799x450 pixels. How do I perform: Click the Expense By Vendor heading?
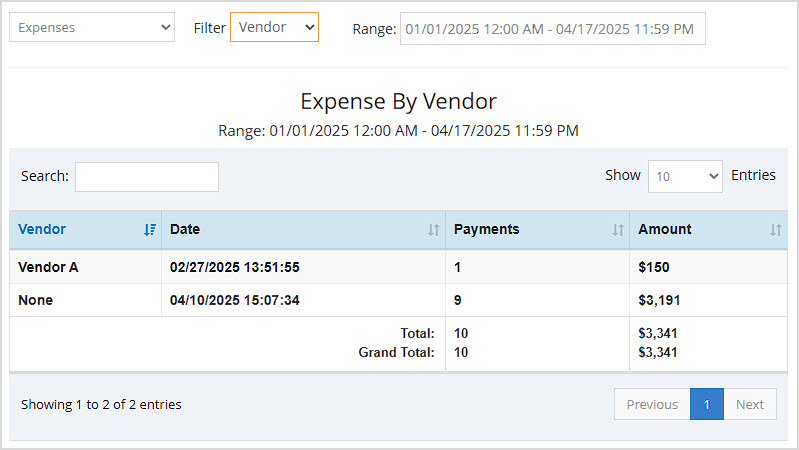(x=398, y=101)
